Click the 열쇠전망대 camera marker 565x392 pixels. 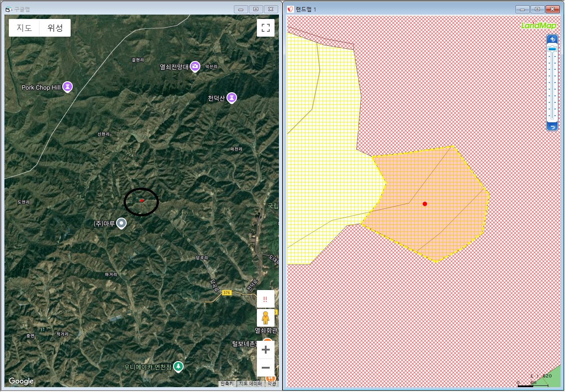195,67
